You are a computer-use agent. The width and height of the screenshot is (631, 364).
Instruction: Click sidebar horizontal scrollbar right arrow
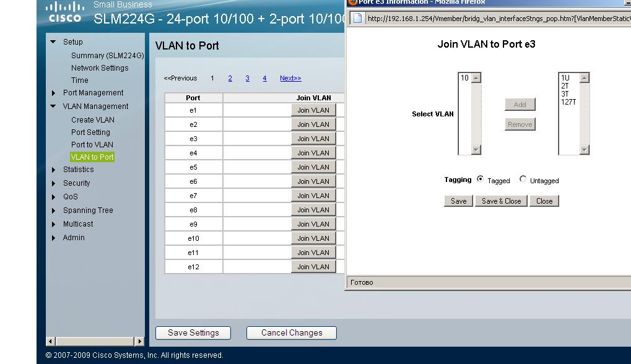click(139, 342)
